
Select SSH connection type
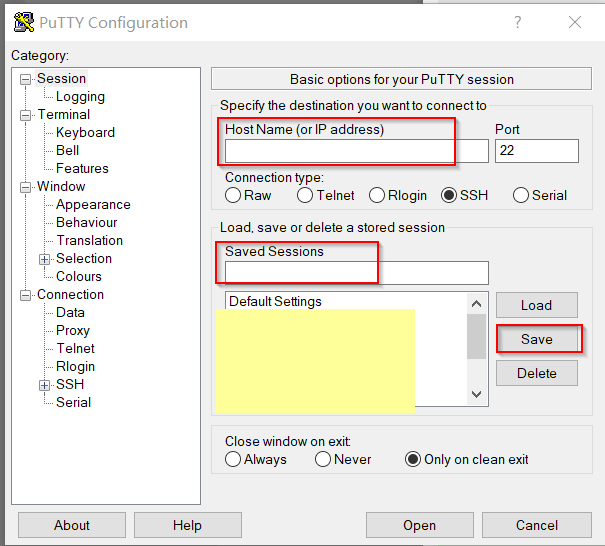(449, 195)
